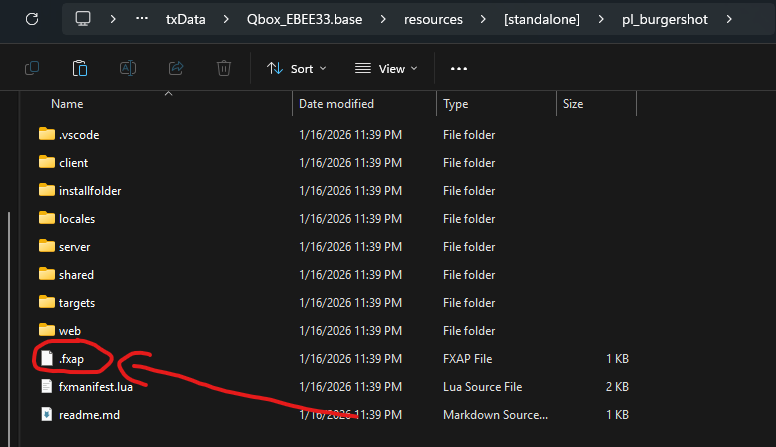
Task: Click the Rename icon in toolbar
Action: (128, 68)
